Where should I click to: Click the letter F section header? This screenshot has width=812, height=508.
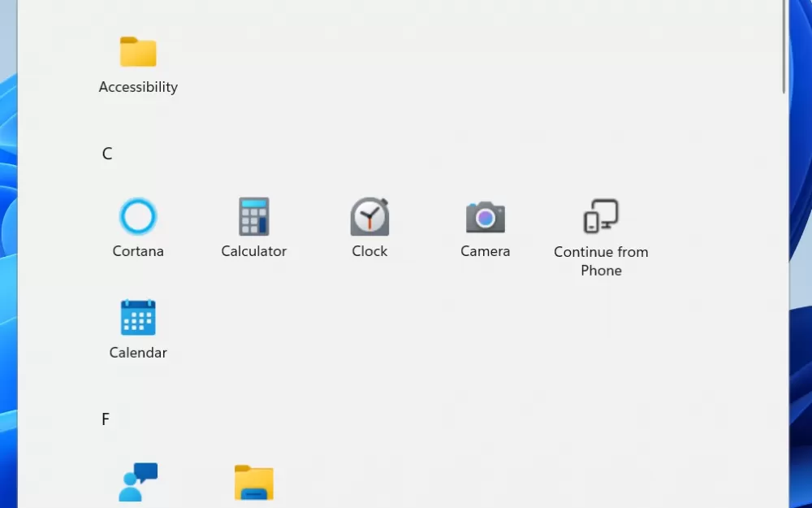point(106,419)
